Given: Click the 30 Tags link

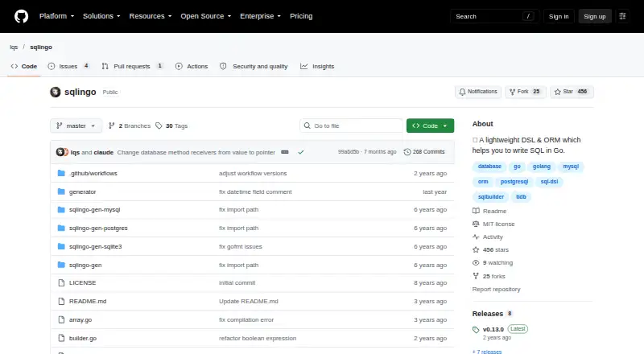Looking at the screenshot, I should coord(171,126).
